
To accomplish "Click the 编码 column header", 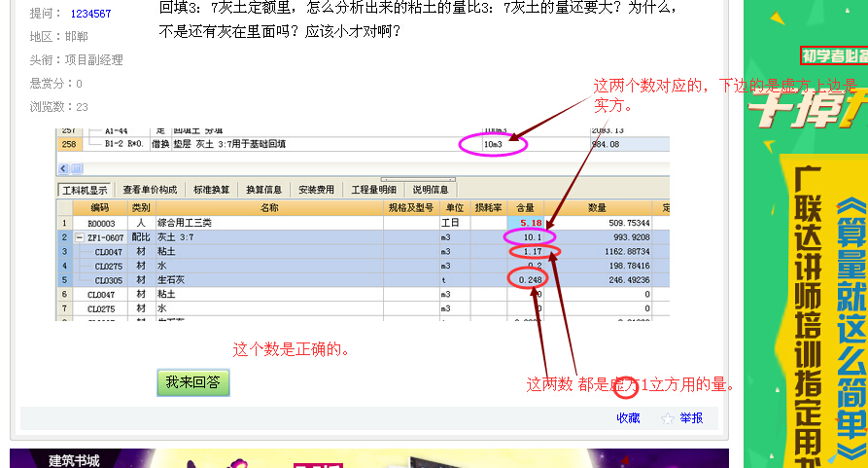I will pyautogui.click(x=100, y=207).
